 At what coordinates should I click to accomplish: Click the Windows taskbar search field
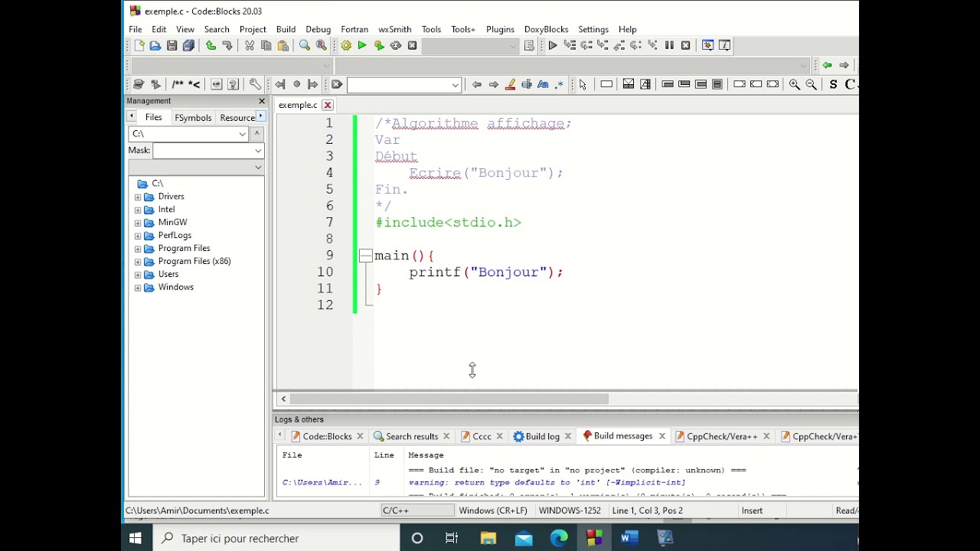coord(276,539)
